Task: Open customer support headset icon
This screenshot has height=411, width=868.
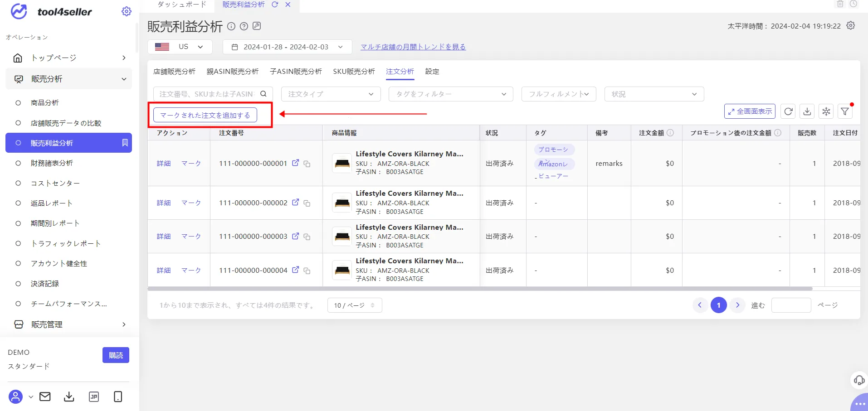Action: (x=859, y=380)
